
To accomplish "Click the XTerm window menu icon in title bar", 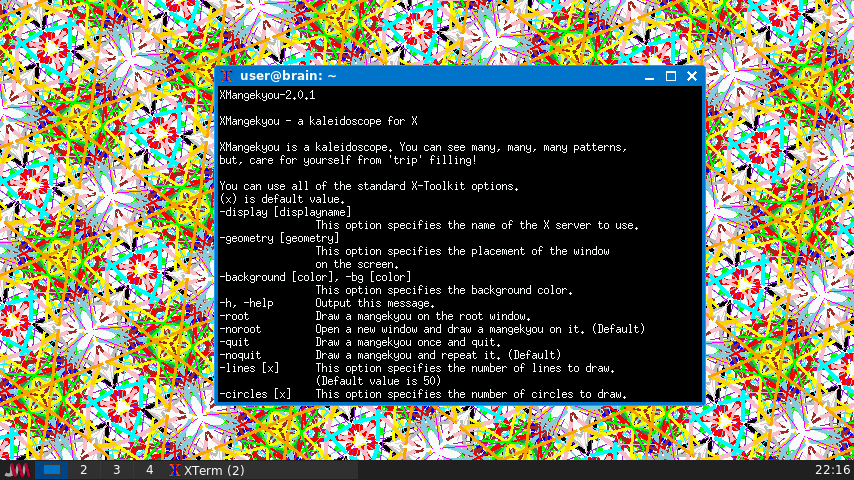I will 228,76.
